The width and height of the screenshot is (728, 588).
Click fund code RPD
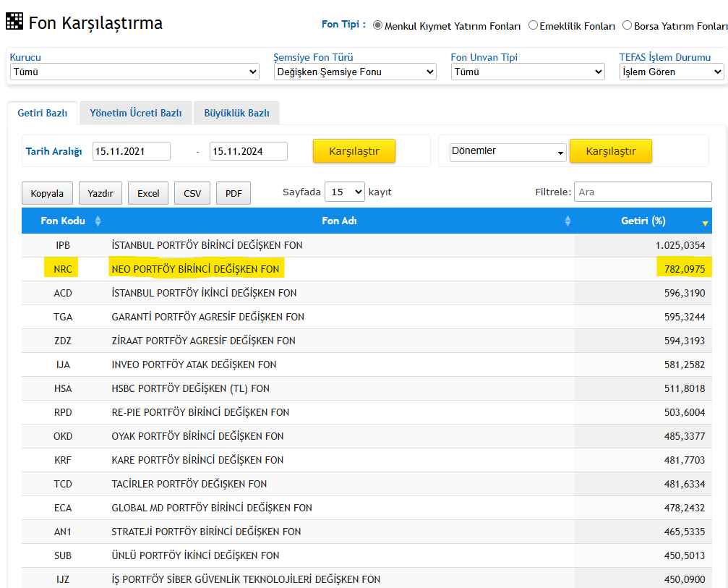63,412
